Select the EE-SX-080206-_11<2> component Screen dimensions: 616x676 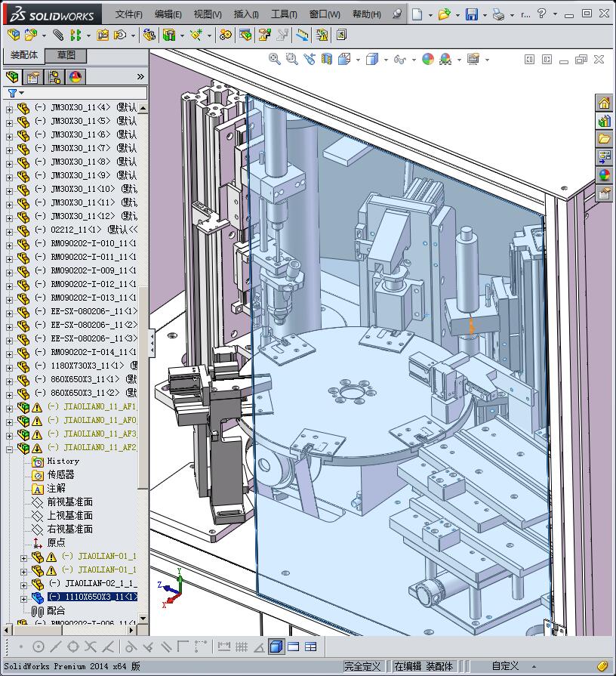coord(94,325)
